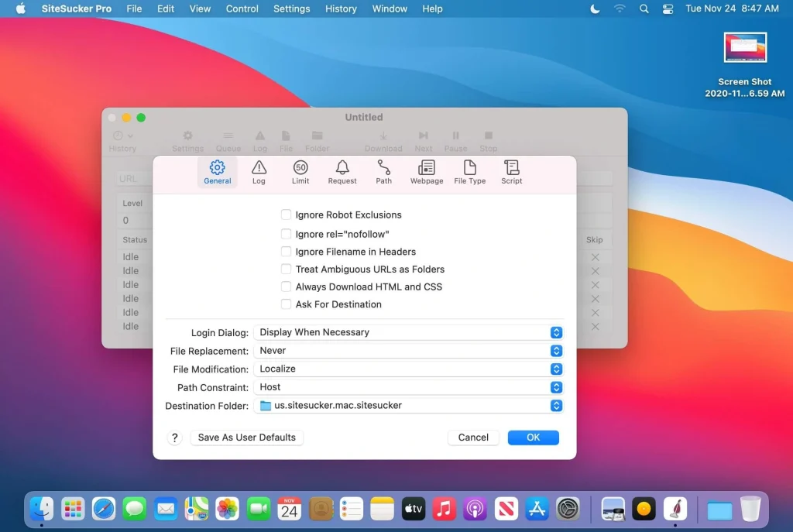Open the Log settings tab icon
The height and width of the screenshot is (532, 793).
tap(259, 172)
